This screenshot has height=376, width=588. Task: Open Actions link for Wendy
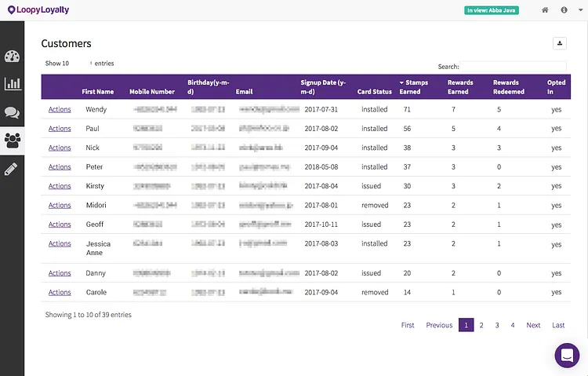[x=60, y=109]
